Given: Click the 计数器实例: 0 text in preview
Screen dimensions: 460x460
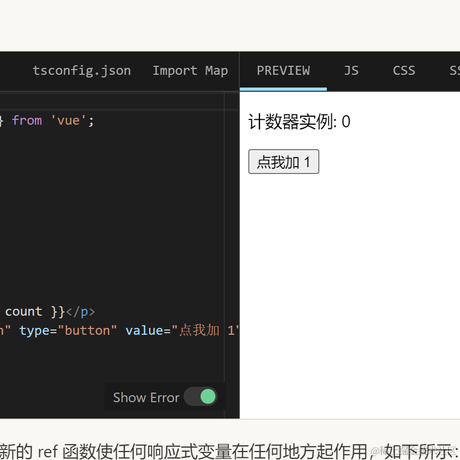Looking at the screenshot, I should click(299, 122).
